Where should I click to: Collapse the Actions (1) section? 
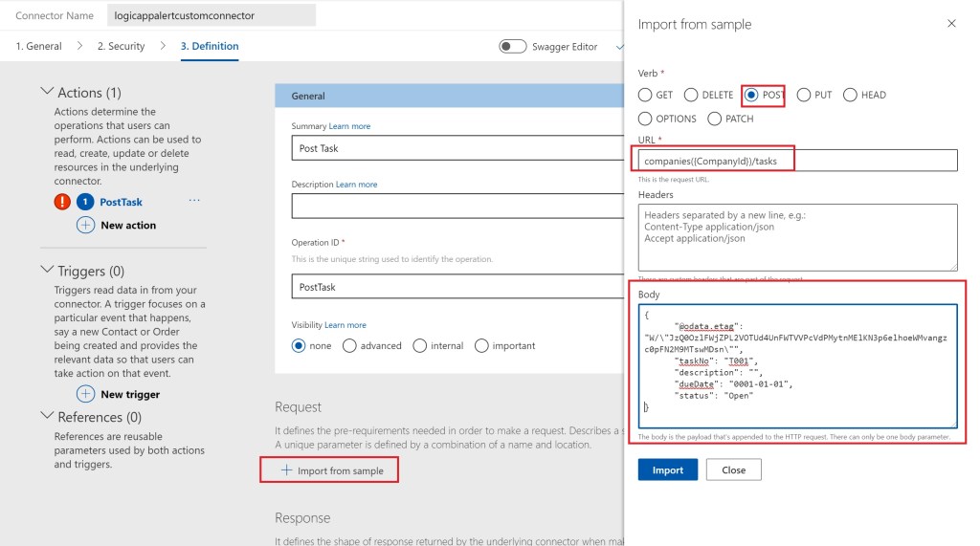[x=46, y=92]
